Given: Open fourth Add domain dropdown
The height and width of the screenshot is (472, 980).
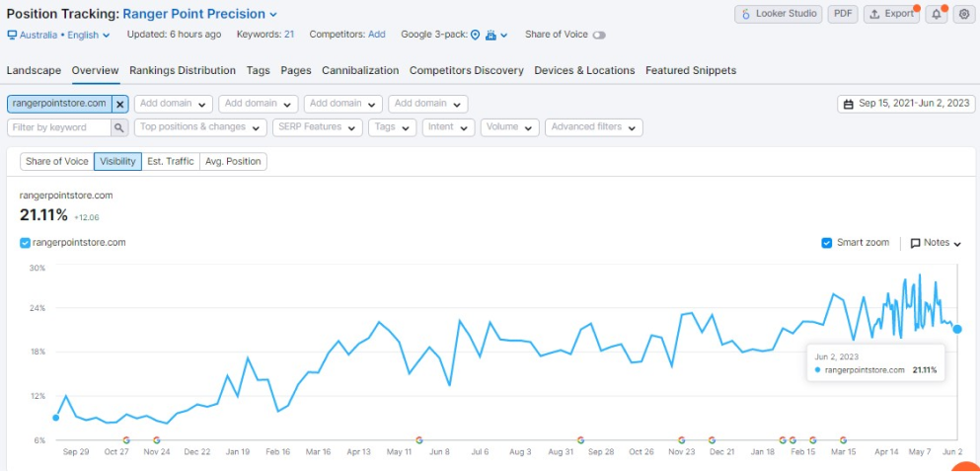Looking at the screenshot, I should point(427,104).
